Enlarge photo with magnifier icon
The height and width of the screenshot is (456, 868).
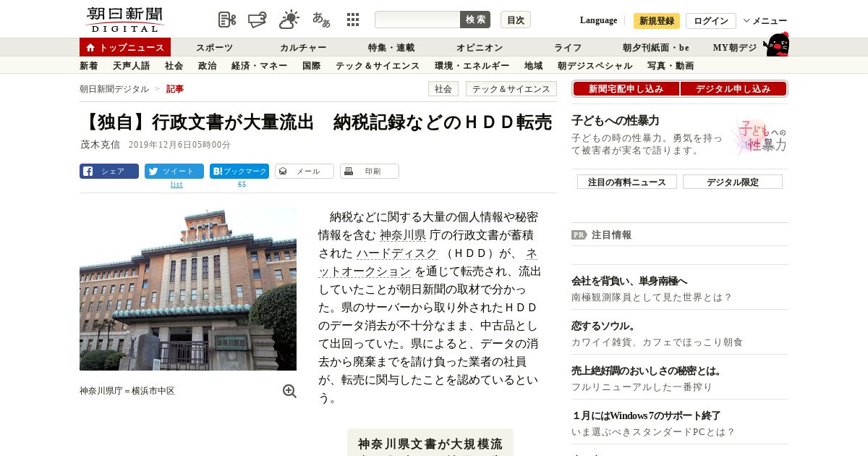[x=289, y=391]
